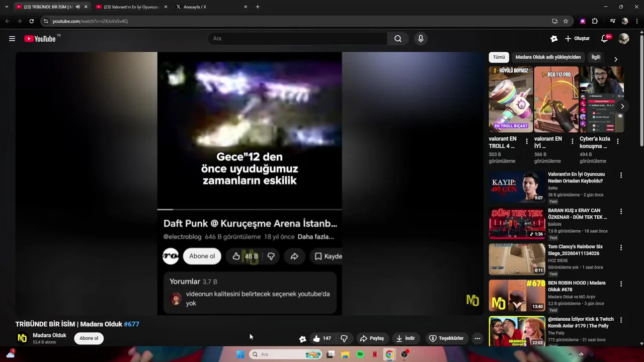Go back using Chrome back arrow
644x362 pixels.
click(7, 21)
